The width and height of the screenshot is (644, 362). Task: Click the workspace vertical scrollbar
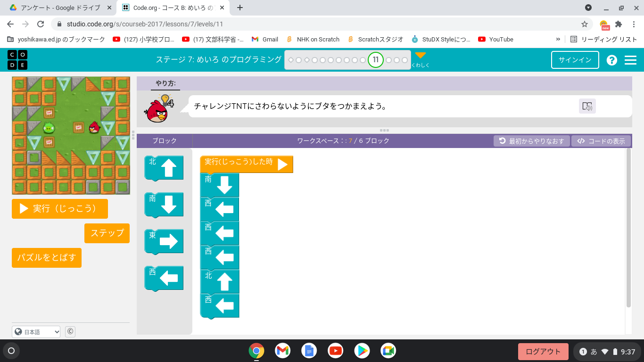[628, 228]
